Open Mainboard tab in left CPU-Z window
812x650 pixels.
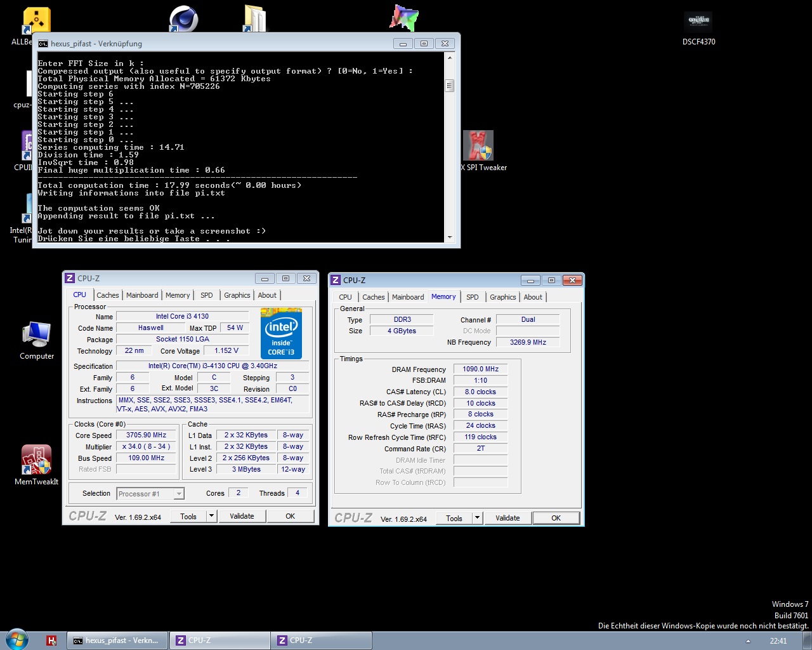(x=142, y=295)
